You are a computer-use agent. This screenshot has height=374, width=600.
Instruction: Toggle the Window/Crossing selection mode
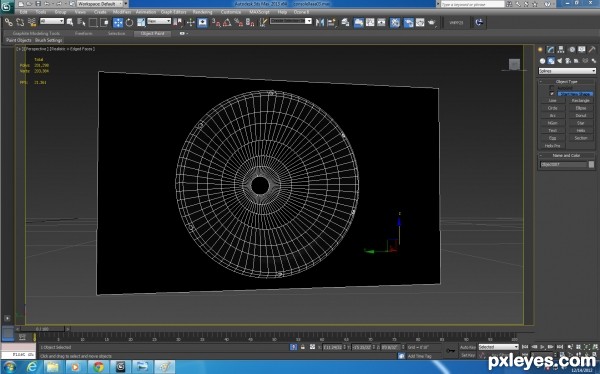[x=104, y=23]
